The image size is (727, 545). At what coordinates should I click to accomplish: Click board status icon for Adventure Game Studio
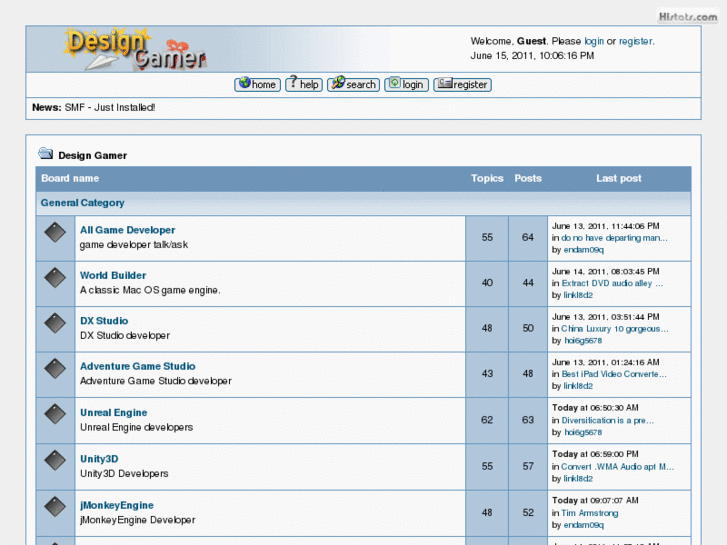pos(55,368)
